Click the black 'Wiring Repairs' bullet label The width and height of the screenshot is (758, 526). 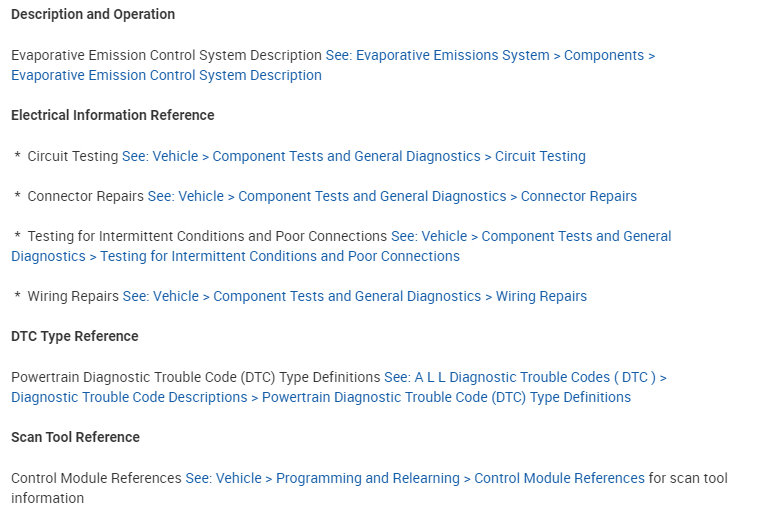(73, 297)
